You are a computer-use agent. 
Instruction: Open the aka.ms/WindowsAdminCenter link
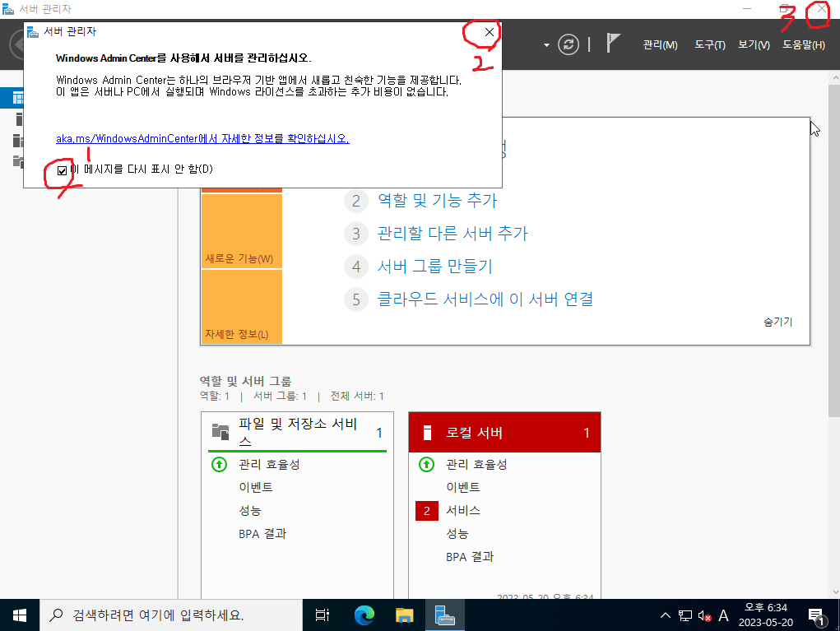point(202,139)
